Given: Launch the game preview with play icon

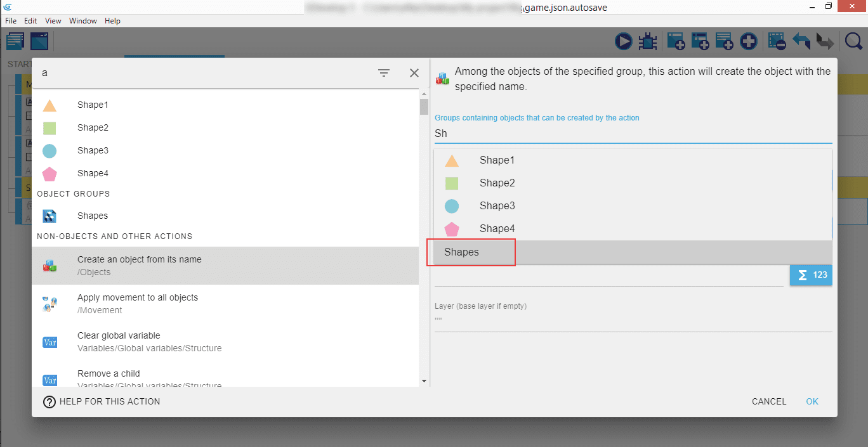Looking at the screenshot, I should pos(624,42).
